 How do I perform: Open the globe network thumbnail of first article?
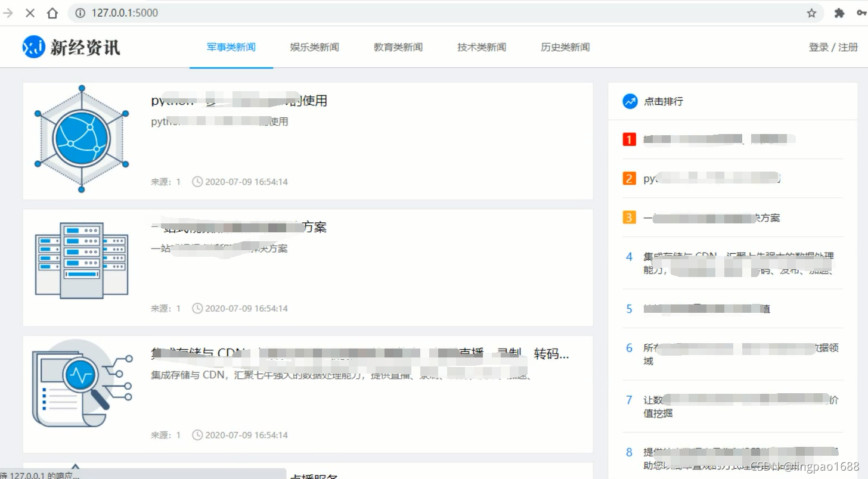pyautogui.click(x=82, y=139)
